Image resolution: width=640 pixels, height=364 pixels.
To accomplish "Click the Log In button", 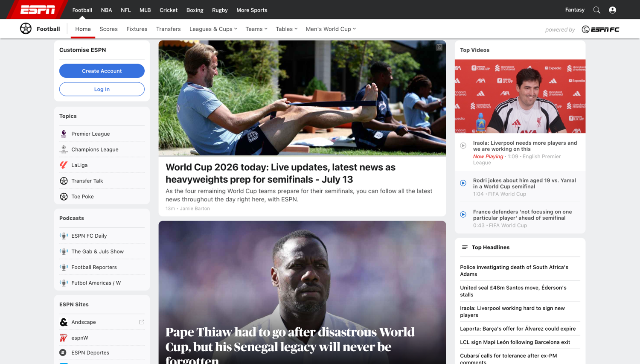I will pos(102,89).
